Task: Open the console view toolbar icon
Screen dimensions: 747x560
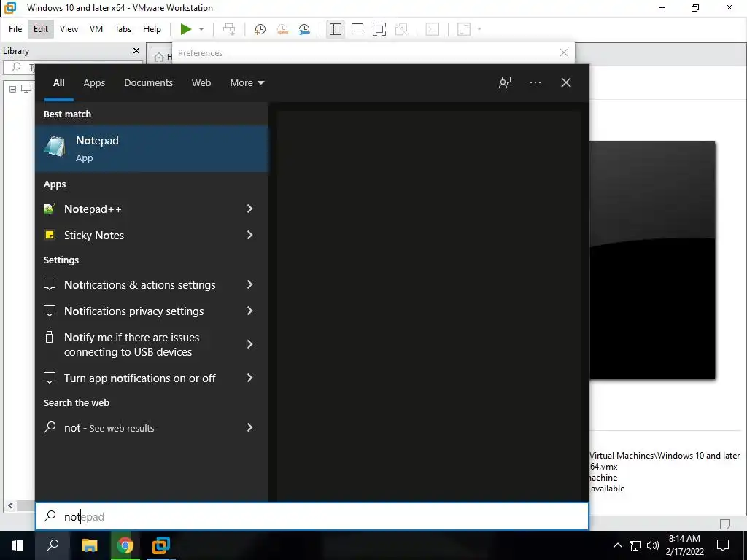Action: coord(433,29)
